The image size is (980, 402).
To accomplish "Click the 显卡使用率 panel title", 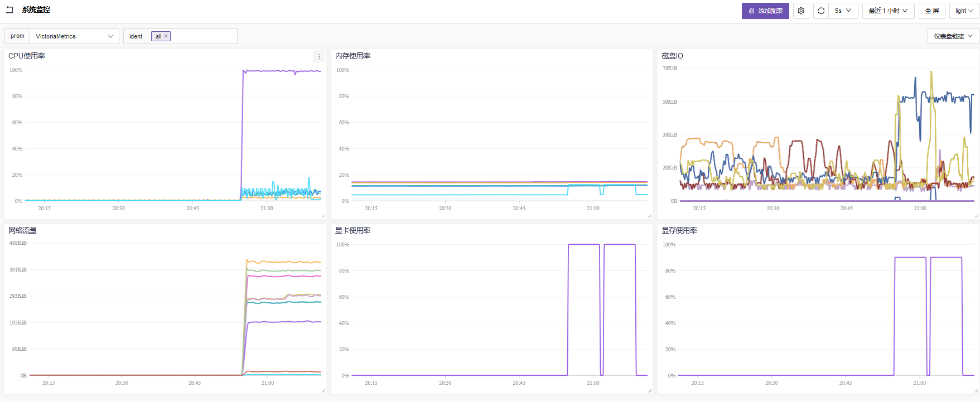I will click(x=353, y=230).
